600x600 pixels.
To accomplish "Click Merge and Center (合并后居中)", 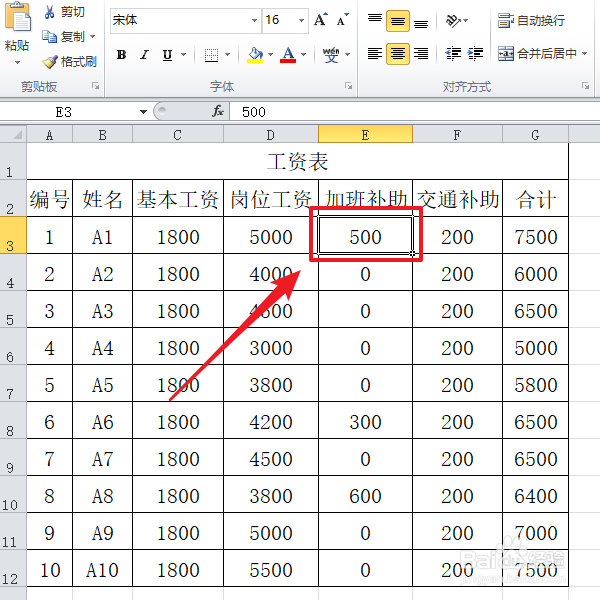I will point(537,54).
